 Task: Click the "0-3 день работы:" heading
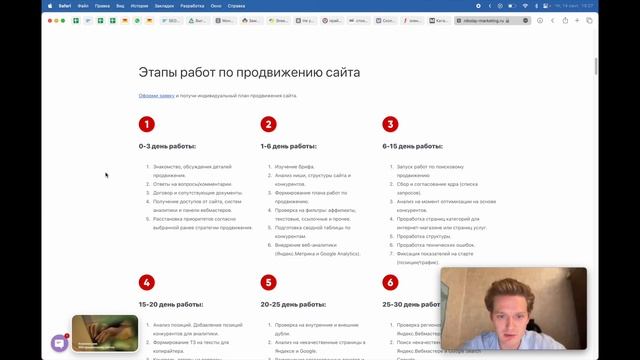(167, 146)
